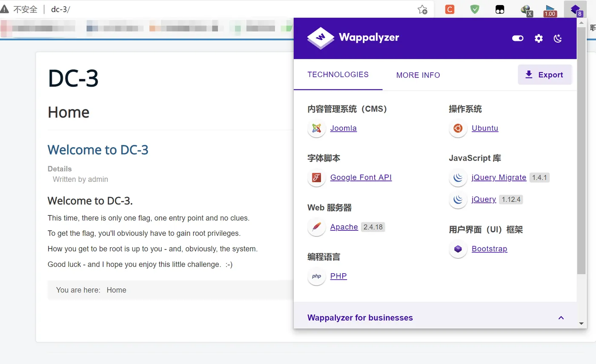Collapse Wappalyzer for businesses section
The height and width of the screenshot is (364, 596).
click(x=561, y=318)
